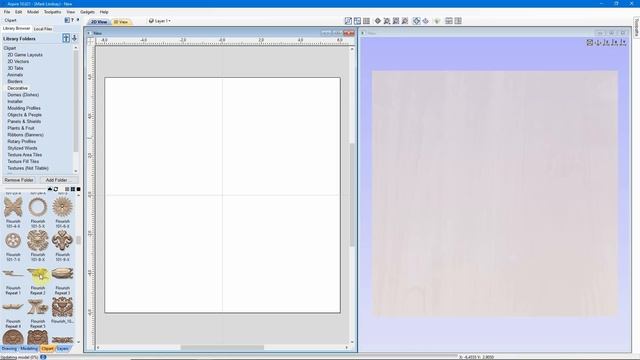Click the tile windows view icon
The width and height of the screenshot is (640, 360).
pyautogui.click(x=449, y=21)
